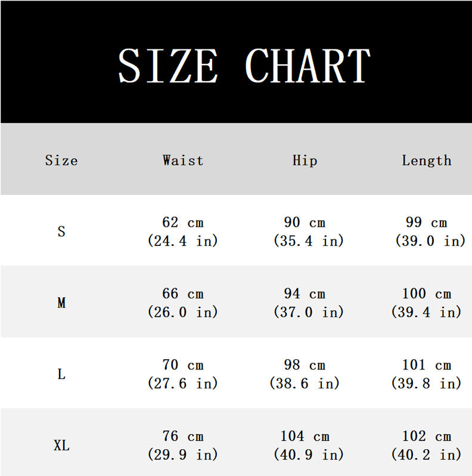
Task: Click the 98 cm hip cell
Action: 305,374
